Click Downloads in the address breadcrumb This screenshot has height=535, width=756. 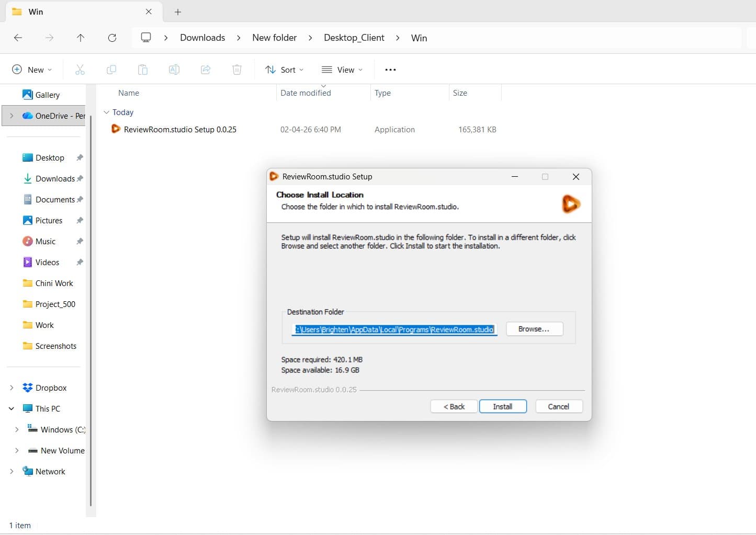click(202, 38)
